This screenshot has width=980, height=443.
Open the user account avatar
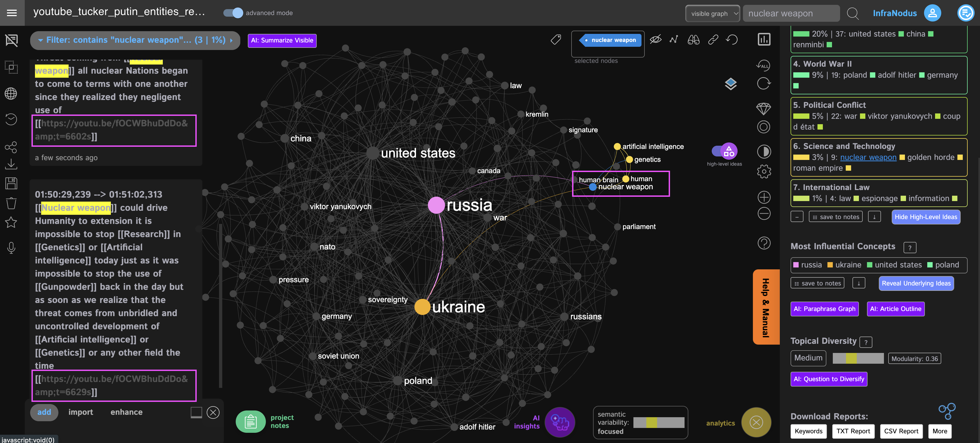point(932,13)
